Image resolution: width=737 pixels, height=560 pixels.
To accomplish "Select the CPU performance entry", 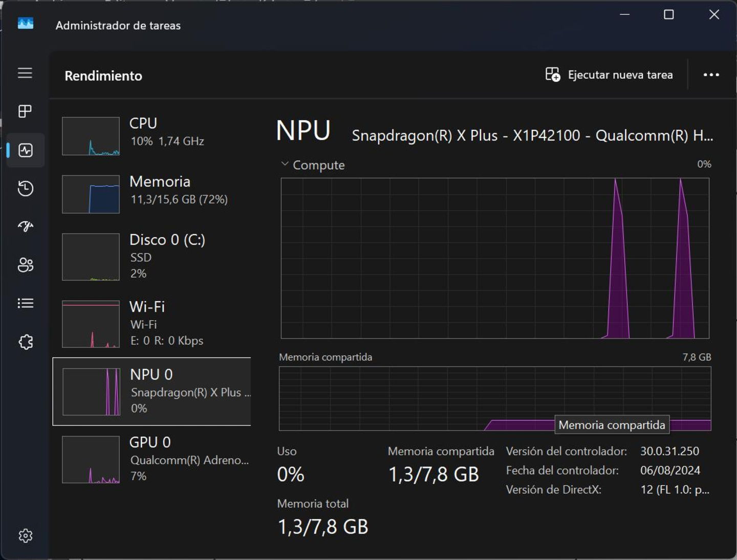I will pos(152,136).
